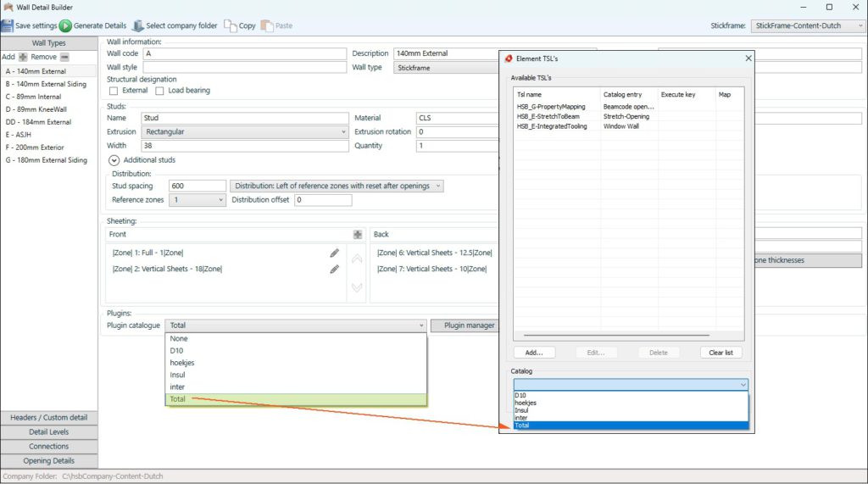
Task: Close the Element TSL's dialog
Action: point(748,58)
